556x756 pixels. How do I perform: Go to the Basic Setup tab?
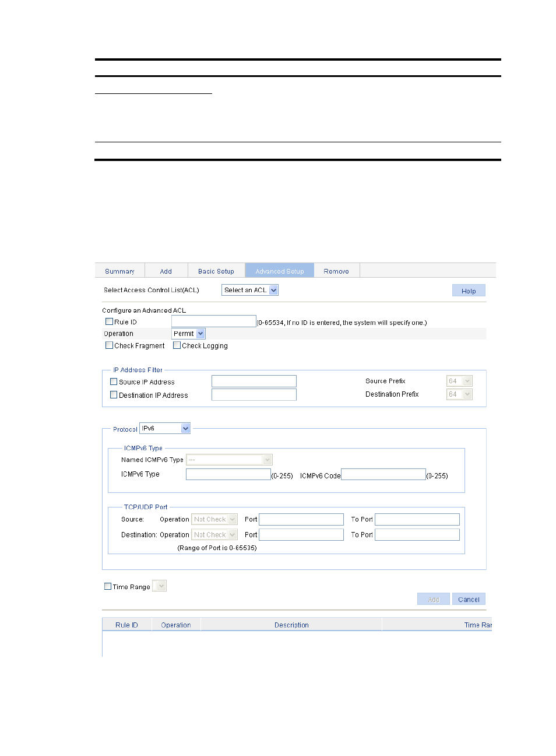216,271
